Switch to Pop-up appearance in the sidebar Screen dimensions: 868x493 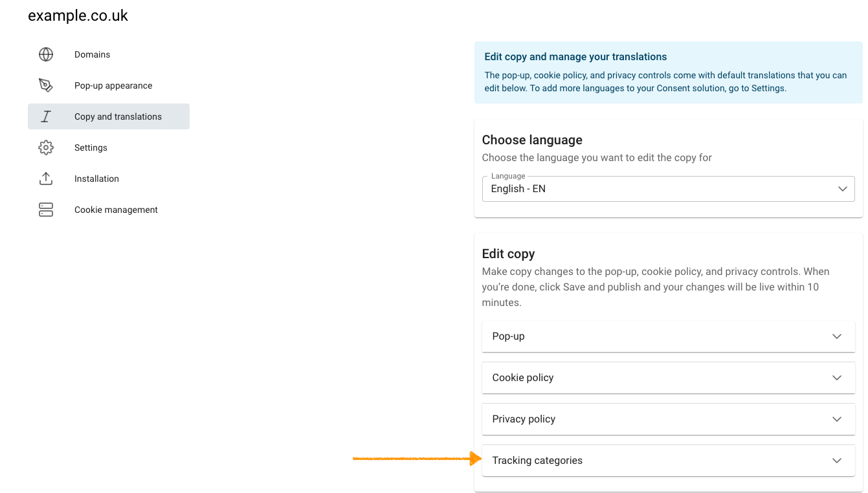click(113, 85)
